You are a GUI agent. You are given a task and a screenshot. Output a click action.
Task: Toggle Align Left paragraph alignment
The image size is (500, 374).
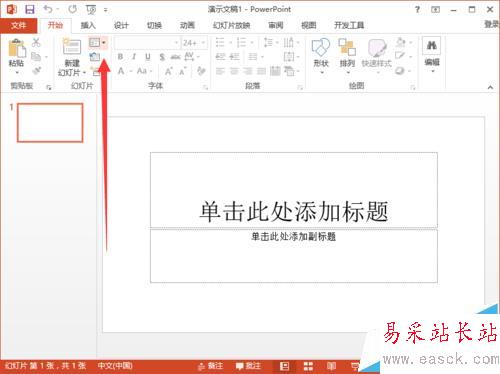220,71
